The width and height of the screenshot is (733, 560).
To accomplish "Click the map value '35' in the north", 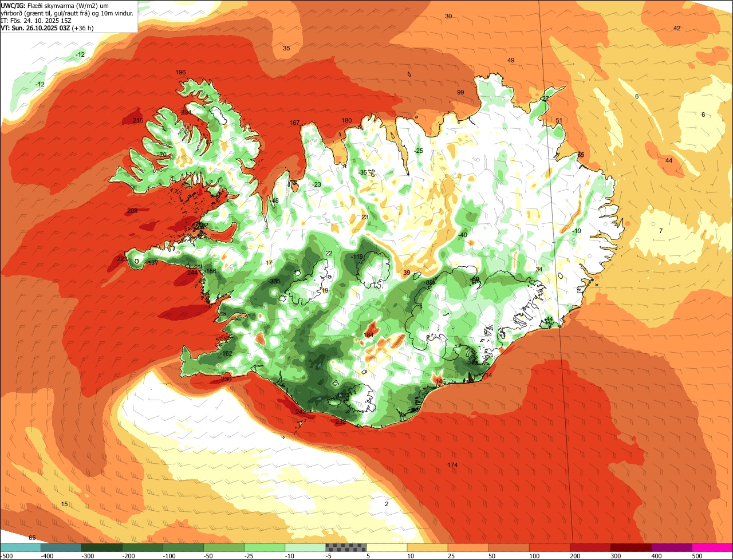I will [286, 48].
